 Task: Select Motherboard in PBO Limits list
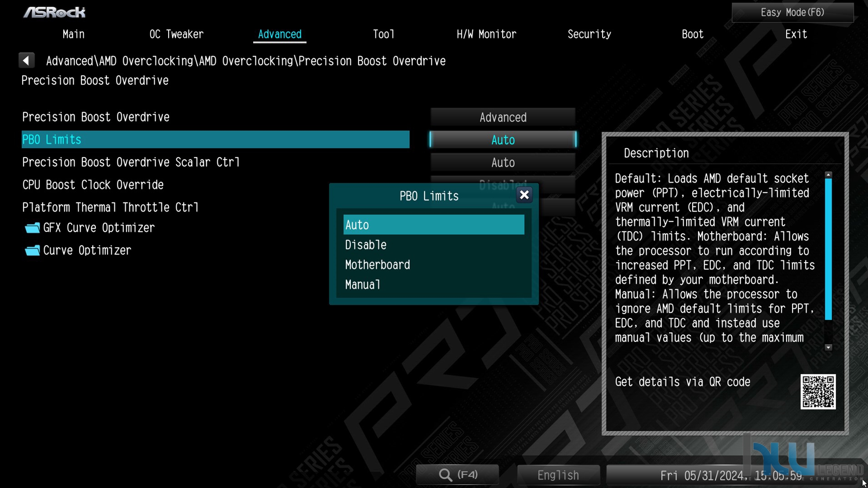(434, 265)
